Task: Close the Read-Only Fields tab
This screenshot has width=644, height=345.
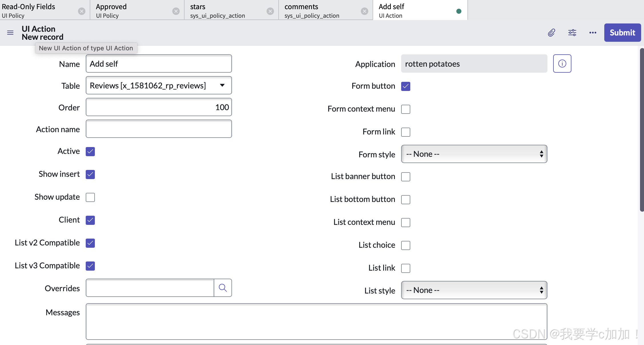Action: [x=82, y=11]
